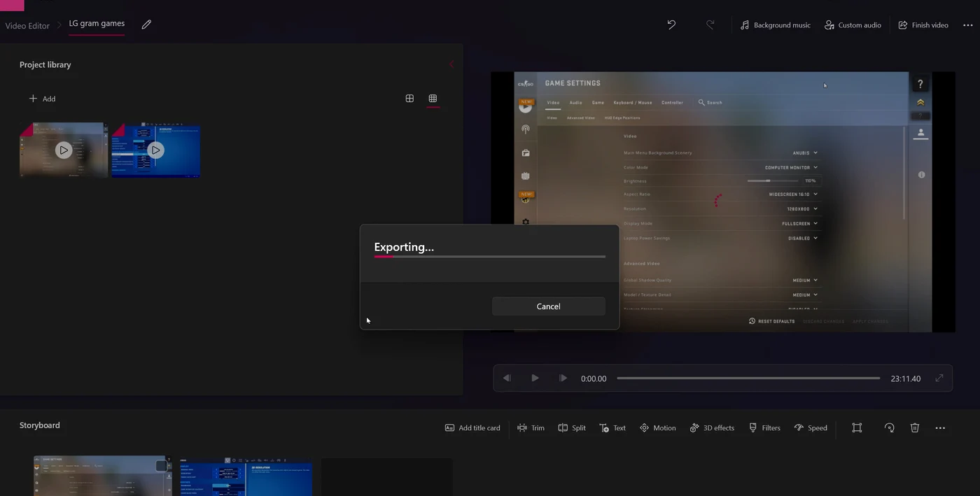The width and height of the screenshot is (980, 496).
Task: Step forward one frame in preview
Action: [x=563, y=378]
